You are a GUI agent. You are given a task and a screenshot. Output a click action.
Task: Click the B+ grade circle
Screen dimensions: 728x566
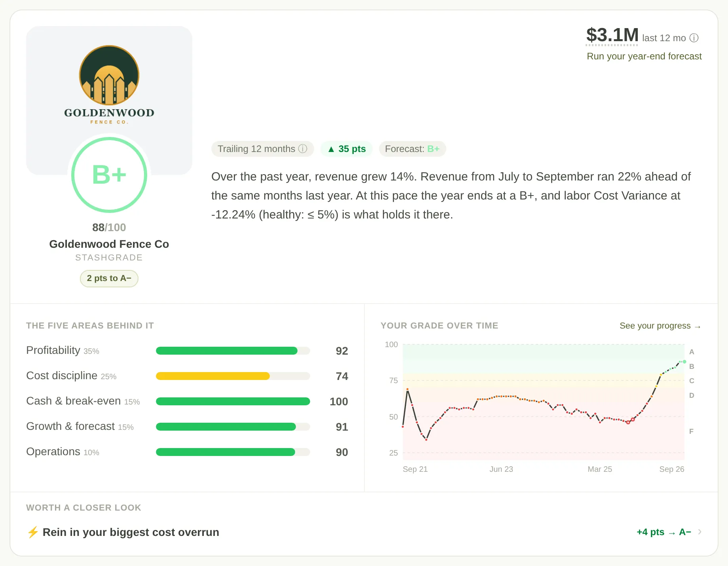pyautogui.click(x=109, y=175)
